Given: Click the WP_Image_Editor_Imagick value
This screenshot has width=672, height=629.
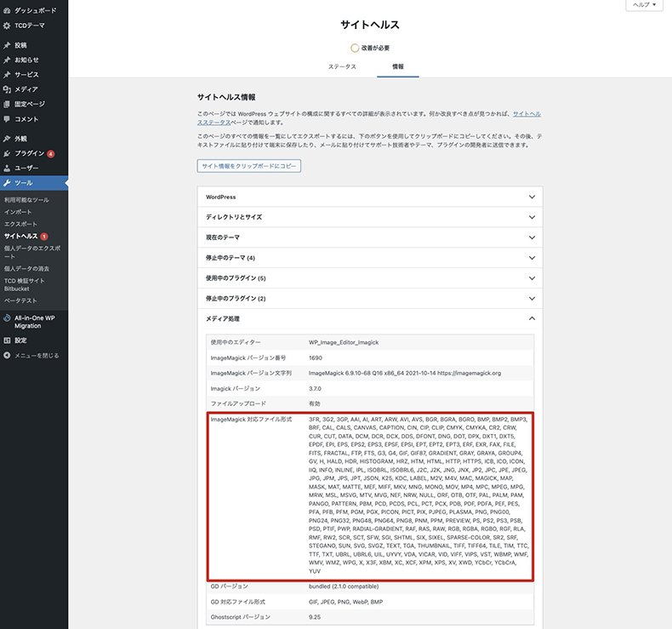Looking at the screenshot, I should [344, 342].
